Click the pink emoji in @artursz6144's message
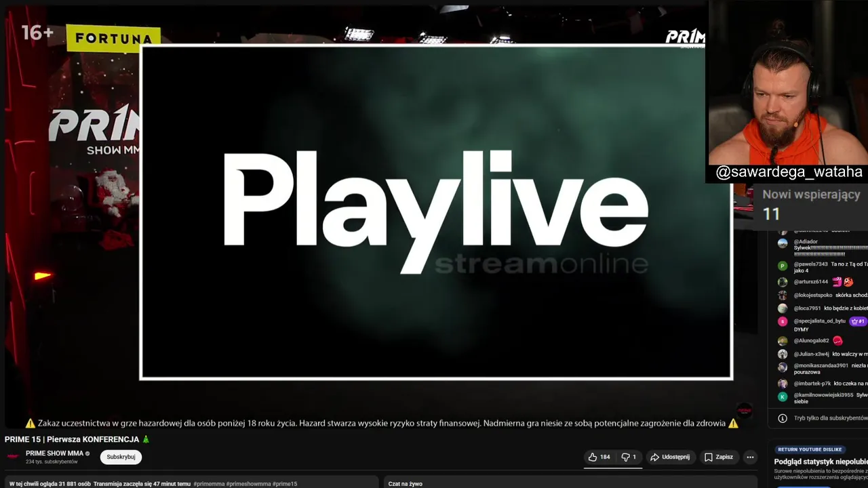This screenshot has height=488, width=868. (x=837, y=281)
